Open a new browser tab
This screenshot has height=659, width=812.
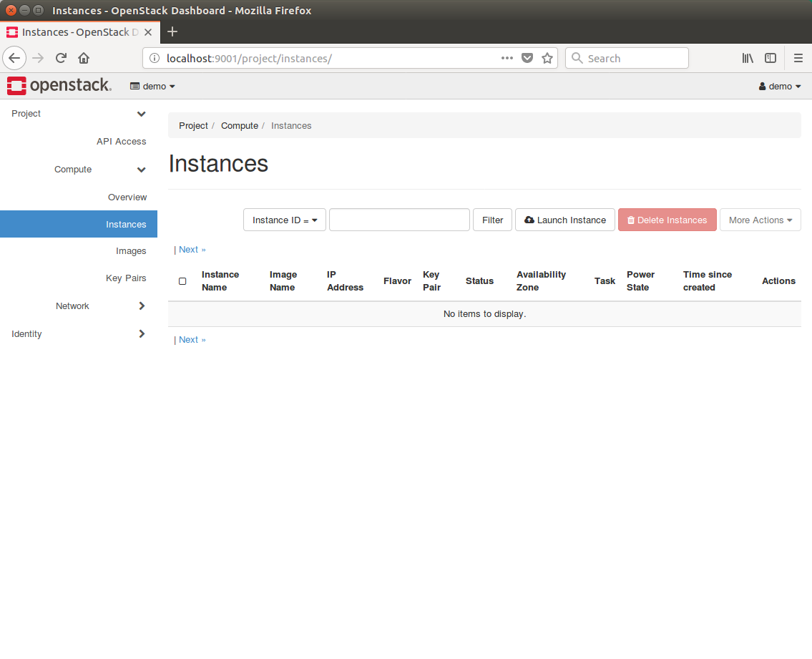(172, 32)
